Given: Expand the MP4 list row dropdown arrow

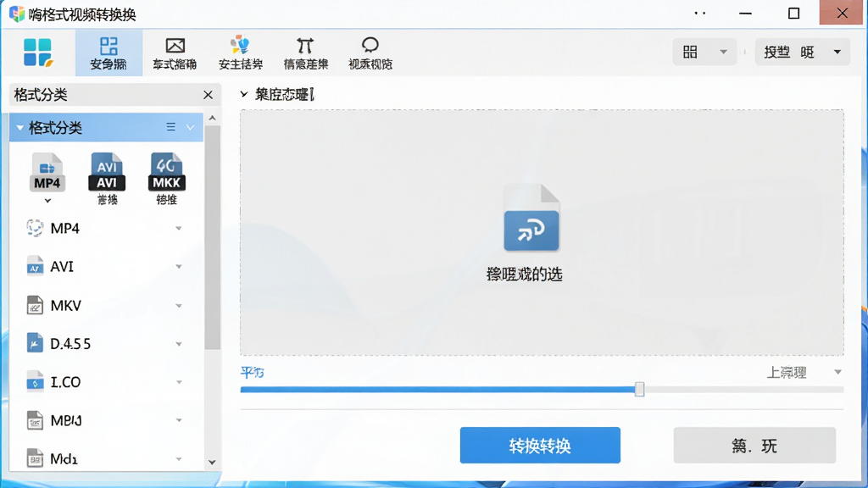Looking at the screenshot, I should [x=179, y=229].
